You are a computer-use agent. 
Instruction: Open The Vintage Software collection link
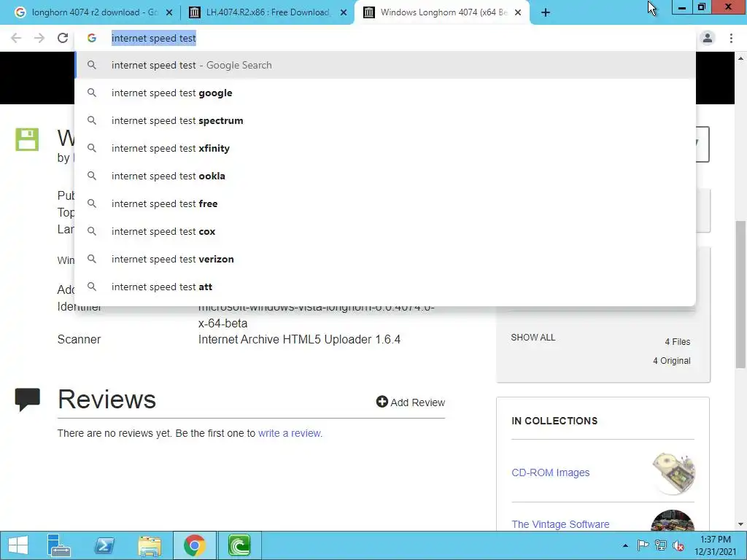click(x=560, y=524)
